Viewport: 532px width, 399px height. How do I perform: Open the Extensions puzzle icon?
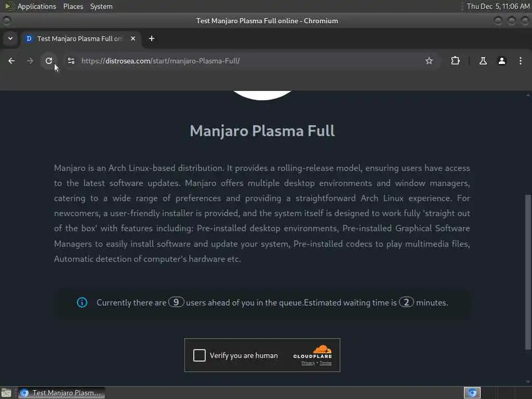point(455,61)
